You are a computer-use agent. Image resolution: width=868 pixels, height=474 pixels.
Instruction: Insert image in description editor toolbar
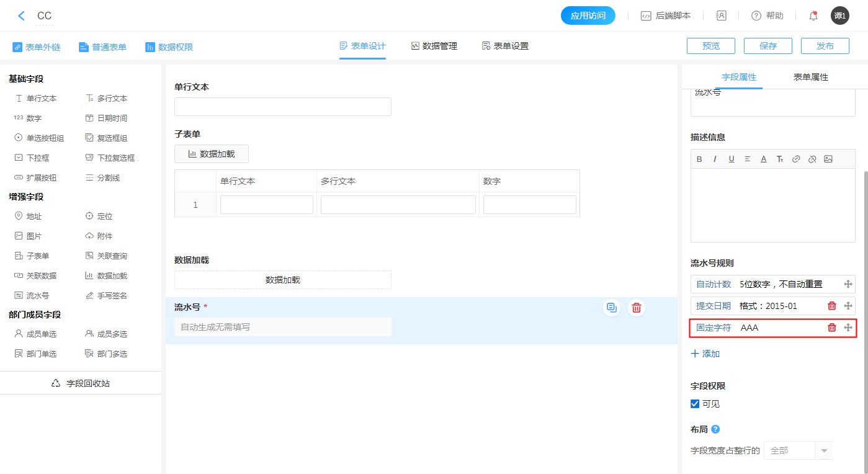click(828, 159)
